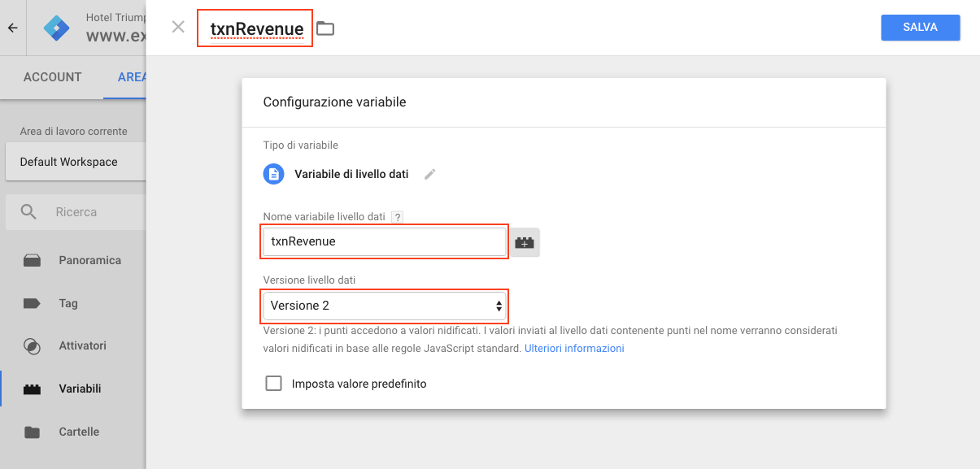Click the Google Tag Manager logo icon
The width and height of the screenshot is (980, 469).
coord(57,28)
